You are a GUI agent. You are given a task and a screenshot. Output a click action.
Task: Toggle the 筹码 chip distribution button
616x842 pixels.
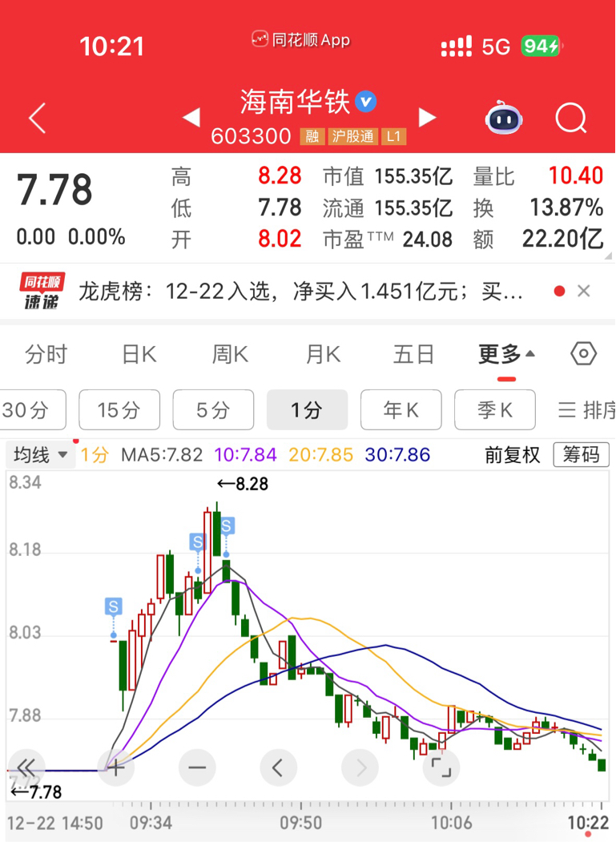tap(581, 455)
